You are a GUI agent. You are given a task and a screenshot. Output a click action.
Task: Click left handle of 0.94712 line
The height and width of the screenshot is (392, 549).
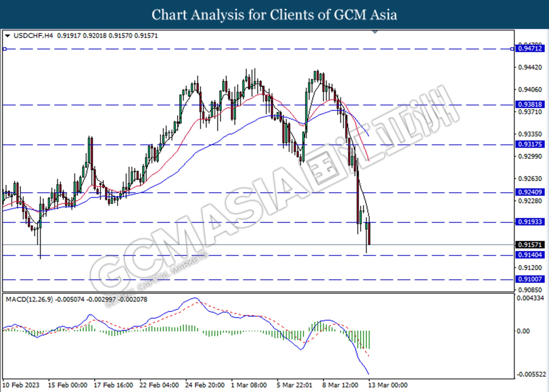[x=5, y=49]
